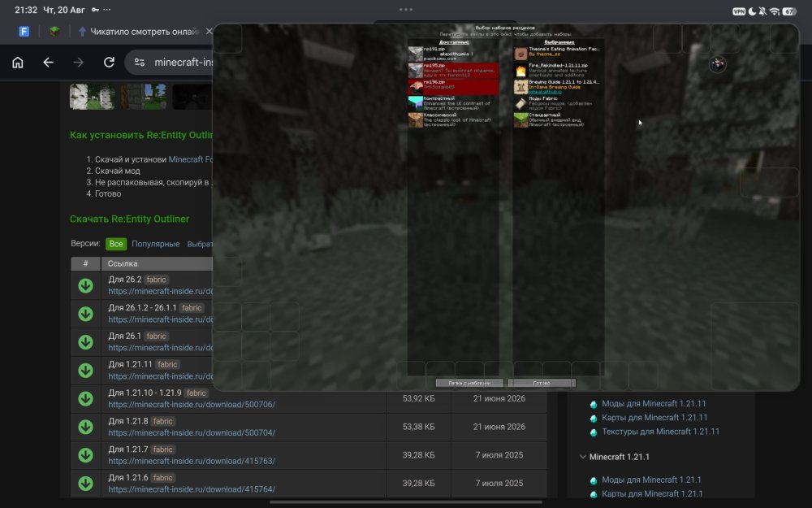Image resolution: width=812 pixels, height=508 pixels.
Task: Select the rp196.zip pack icon
Action: pos(415,87)
